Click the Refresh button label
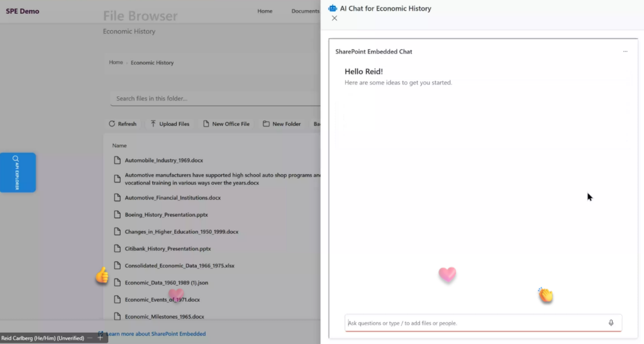Screen dimensions: 644x344 pyautogui.click(x=127, y=124)
